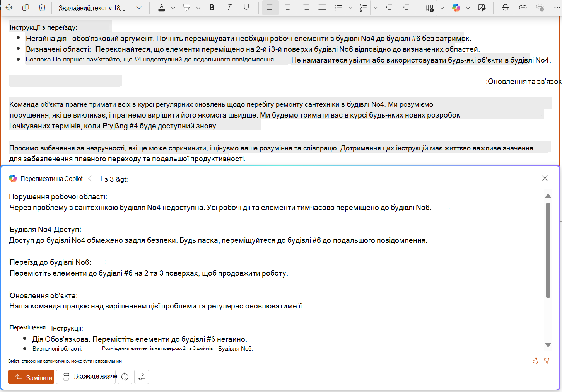Click the ':Оновлення та зв'язок' heading
The height and width of the screenshot is (392, 562).
(x=524, y=82)
